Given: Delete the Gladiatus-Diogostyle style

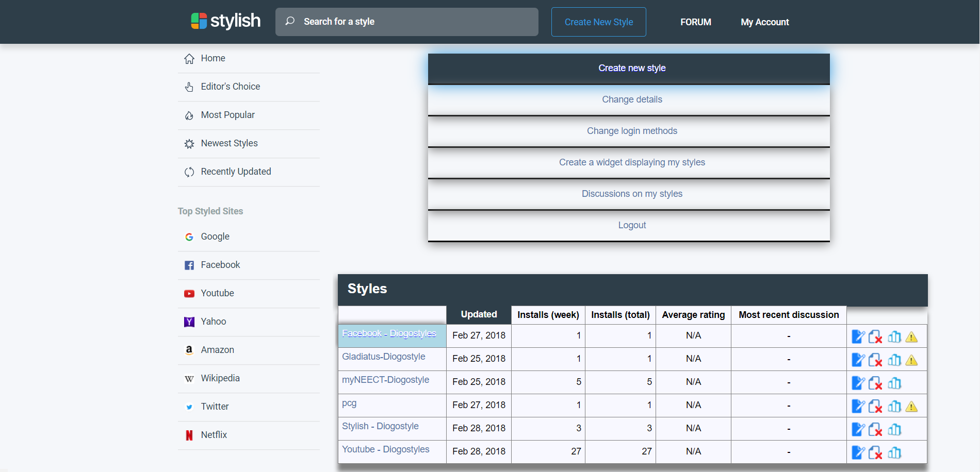Looking at the screenshot, I should point(876,360).
